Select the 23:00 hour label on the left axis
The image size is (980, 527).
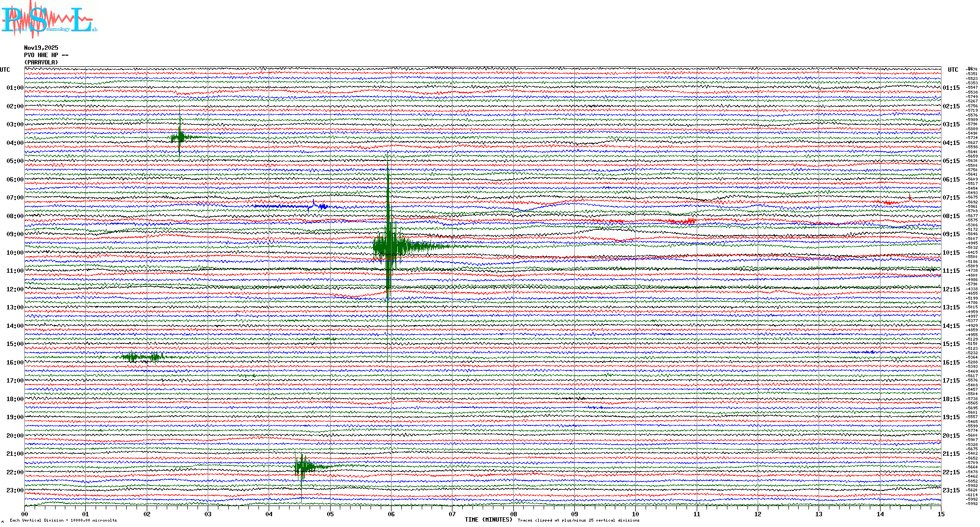click(15, 490)
